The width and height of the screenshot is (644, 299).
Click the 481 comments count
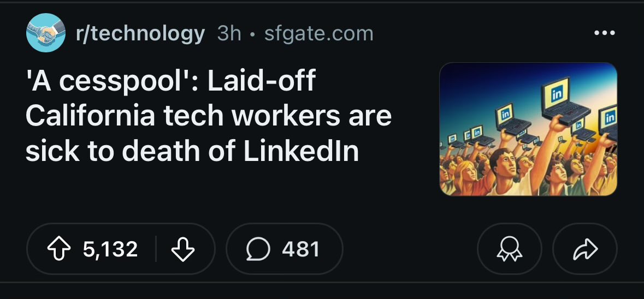300,249
